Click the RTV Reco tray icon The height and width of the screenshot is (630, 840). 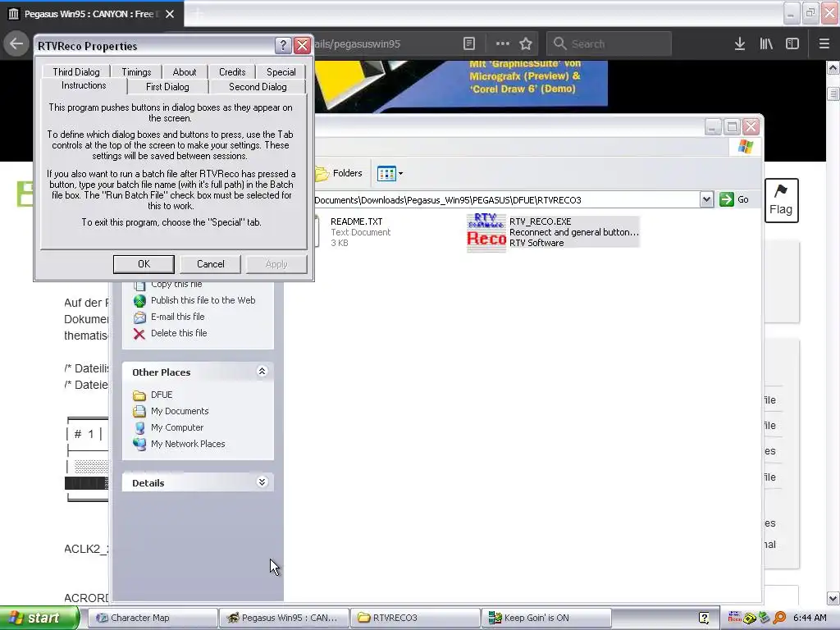tap(734, 618)
